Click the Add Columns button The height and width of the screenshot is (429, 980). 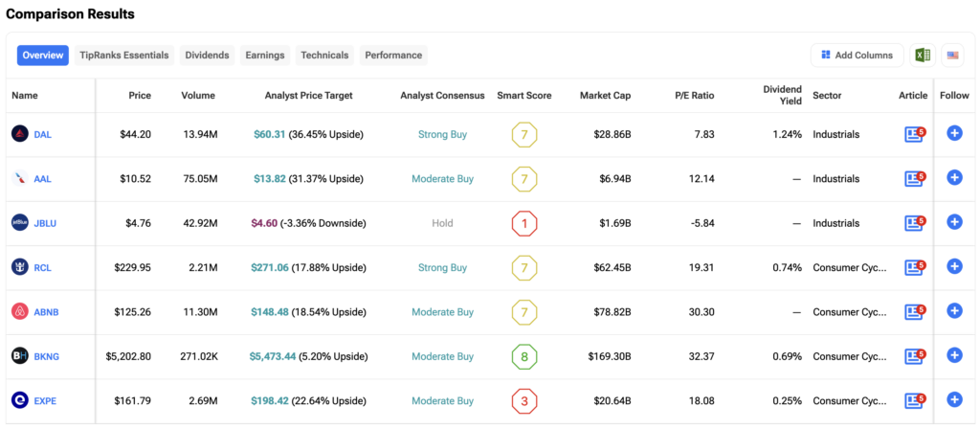[857, 55]
